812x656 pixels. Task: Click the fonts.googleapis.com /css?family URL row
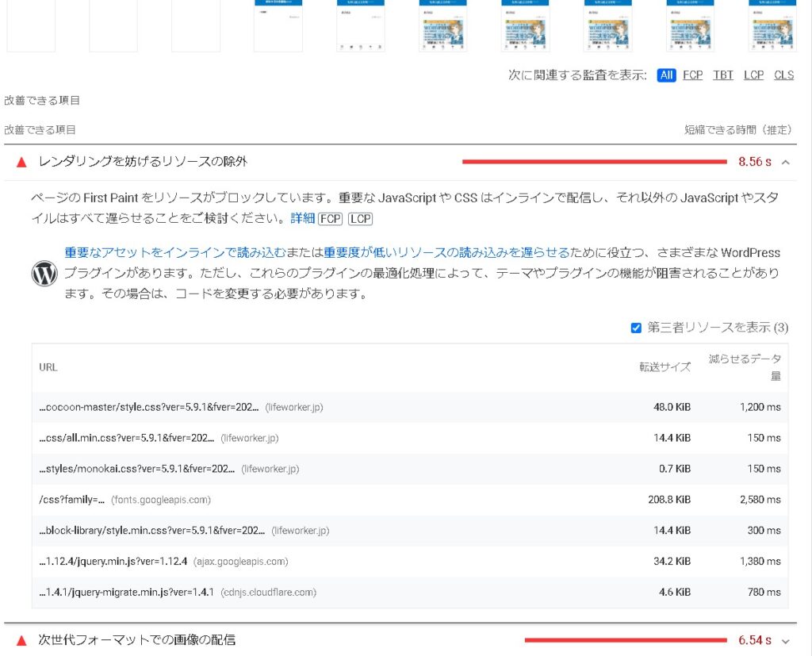coord(72,500)
